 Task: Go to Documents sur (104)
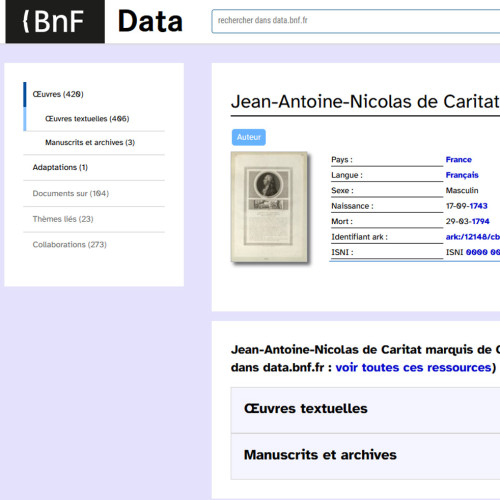click(71, 193)
